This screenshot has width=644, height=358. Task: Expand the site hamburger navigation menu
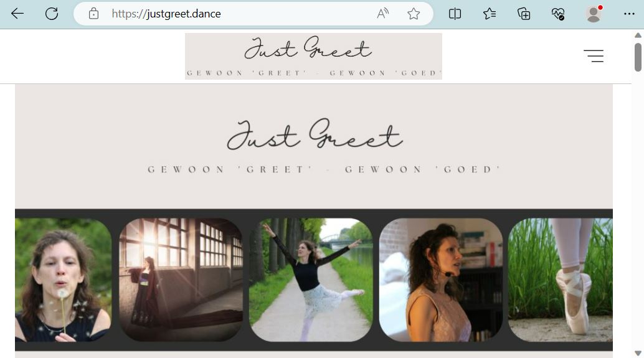pos(594,56)
